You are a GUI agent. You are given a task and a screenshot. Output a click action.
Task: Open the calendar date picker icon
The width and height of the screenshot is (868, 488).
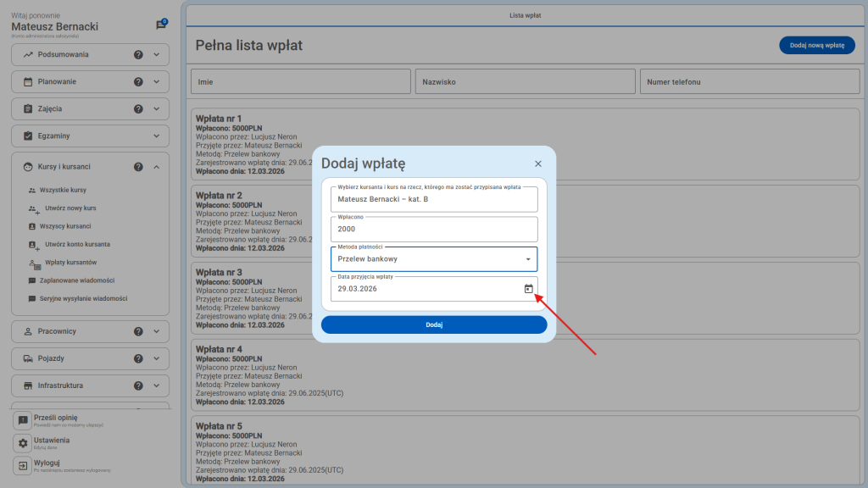[528, 289]
